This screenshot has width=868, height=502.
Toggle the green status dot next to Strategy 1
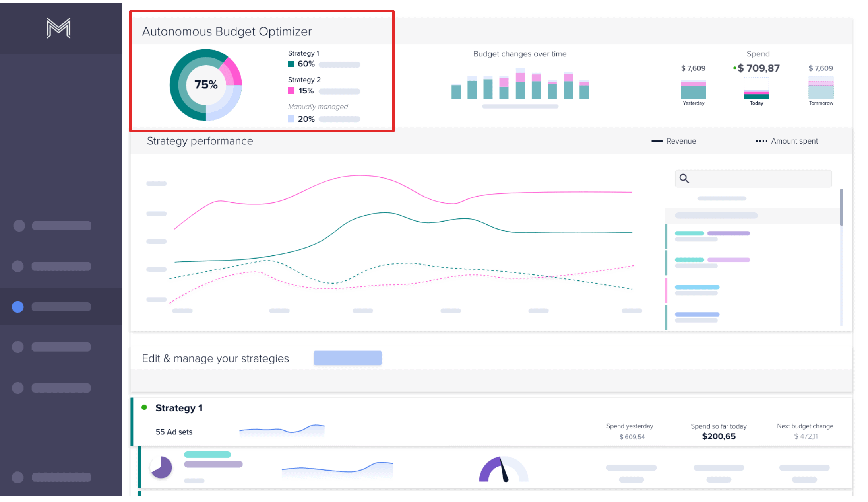tap(145, 407)
